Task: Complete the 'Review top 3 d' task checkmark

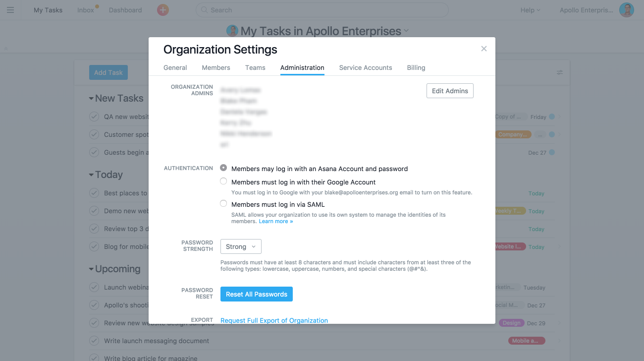Action: pos(94,229)
